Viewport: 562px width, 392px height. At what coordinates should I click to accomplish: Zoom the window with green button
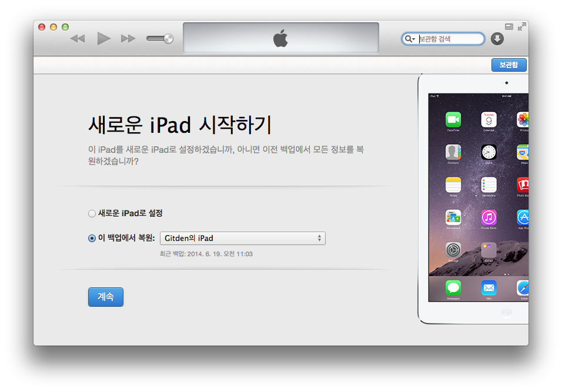[x=65, y=27]
